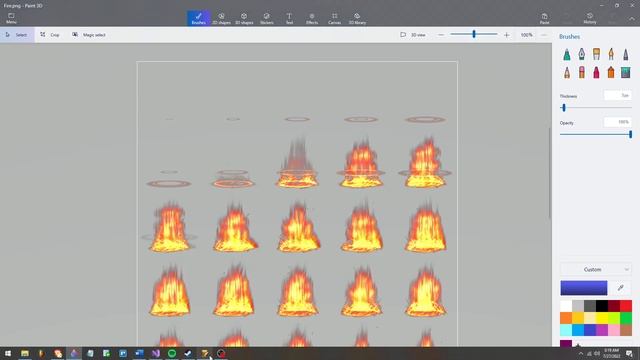Choose the yellow color swatch

click(602, 318)
